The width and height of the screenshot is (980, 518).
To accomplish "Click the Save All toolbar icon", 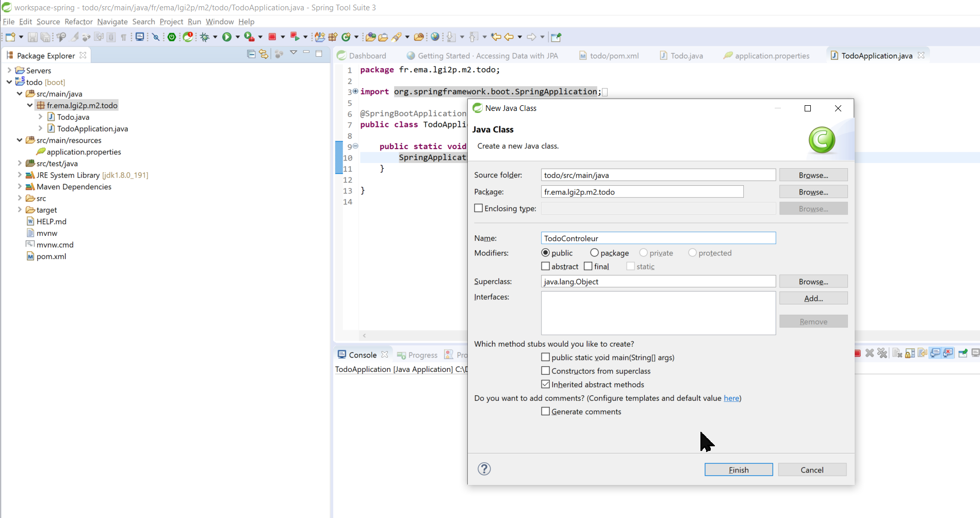I will [45, 37].
